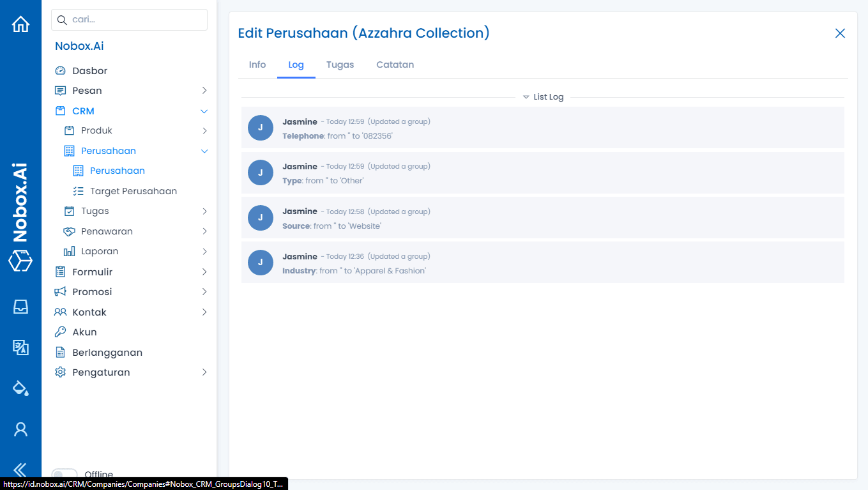Open Target Perusahaan in sidebar
This screenshot has height=490, width=868.
pyautogui.click(x=133, y=191)
